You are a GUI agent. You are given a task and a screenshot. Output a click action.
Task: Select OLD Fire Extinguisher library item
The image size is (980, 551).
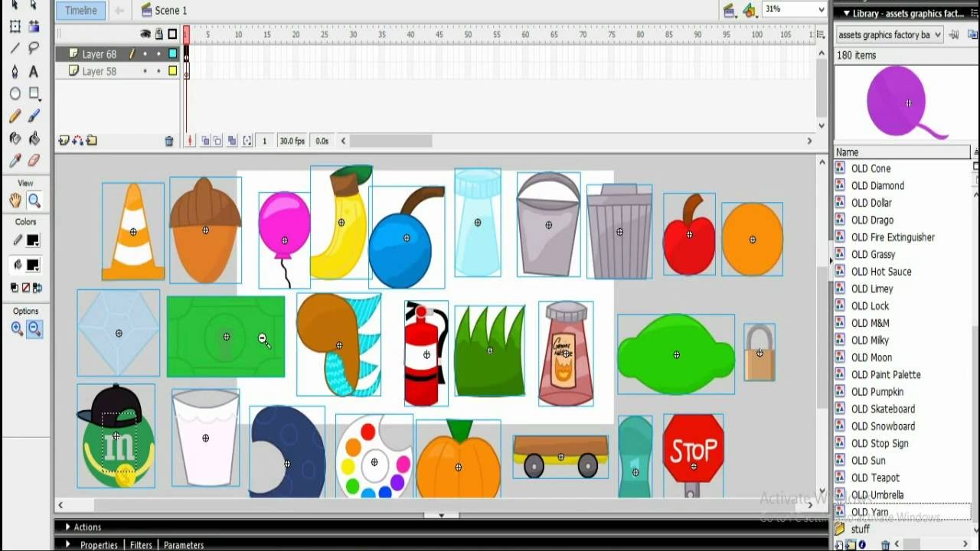pos(893,237)
